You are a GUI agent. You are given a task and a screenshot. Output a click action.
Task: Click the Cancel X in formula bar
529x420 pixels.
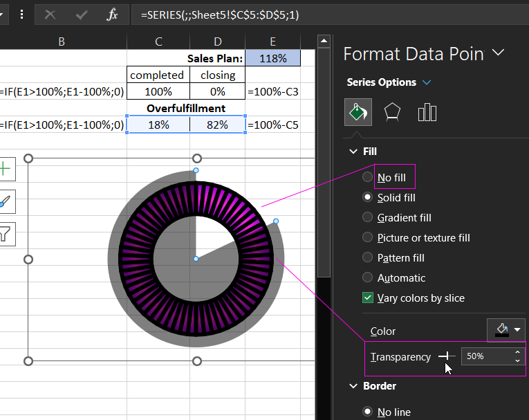coord(49,15)
